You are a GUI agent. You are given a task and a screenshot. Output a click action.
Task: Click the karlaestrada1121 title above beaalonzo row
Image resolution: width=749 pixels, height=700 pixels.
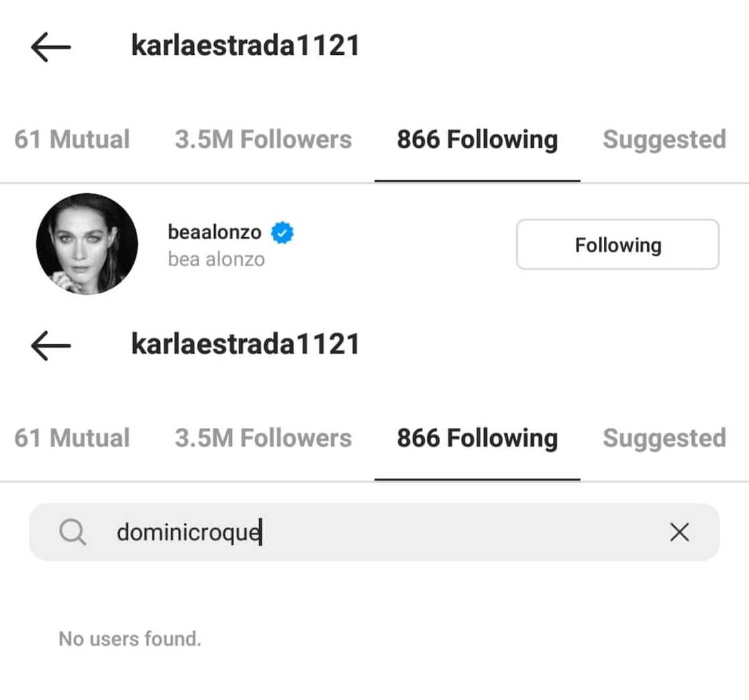point(245,46)
